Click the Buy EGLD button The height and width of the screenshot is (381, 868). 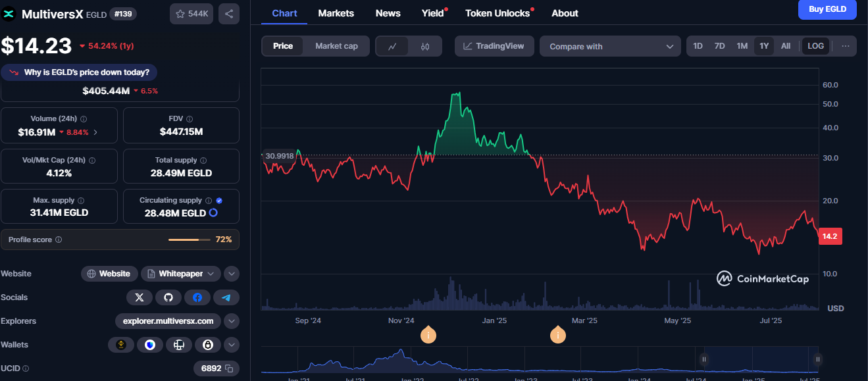click(827, 9)
